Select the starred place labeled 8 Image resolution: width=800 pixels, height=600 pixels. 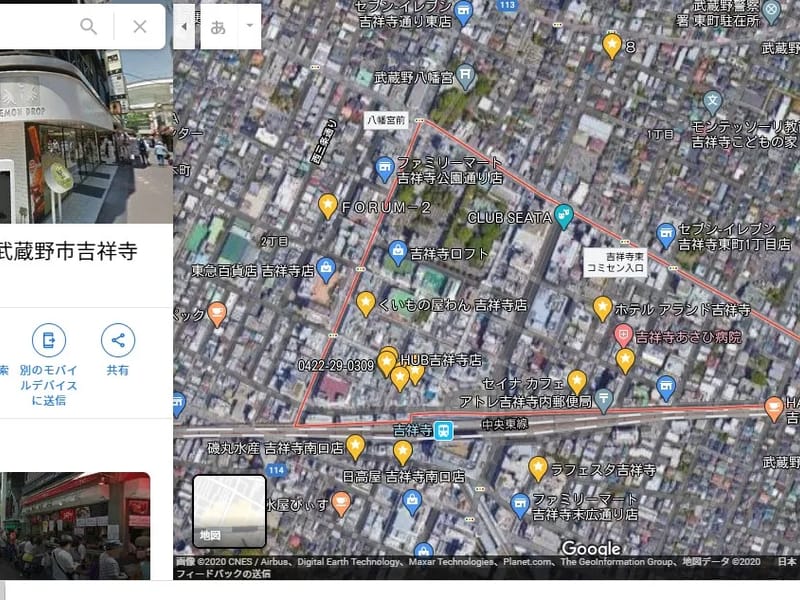pyautogui.click(x=612, y=46)
